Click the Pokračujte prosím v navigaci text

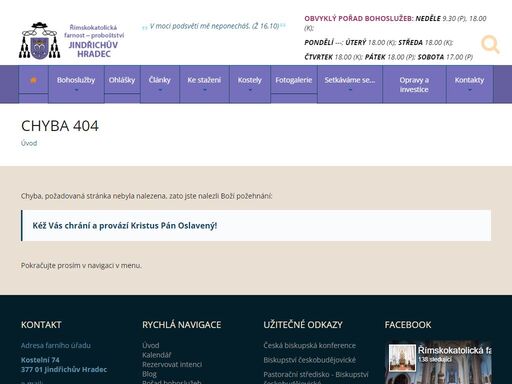coord(81,266)
